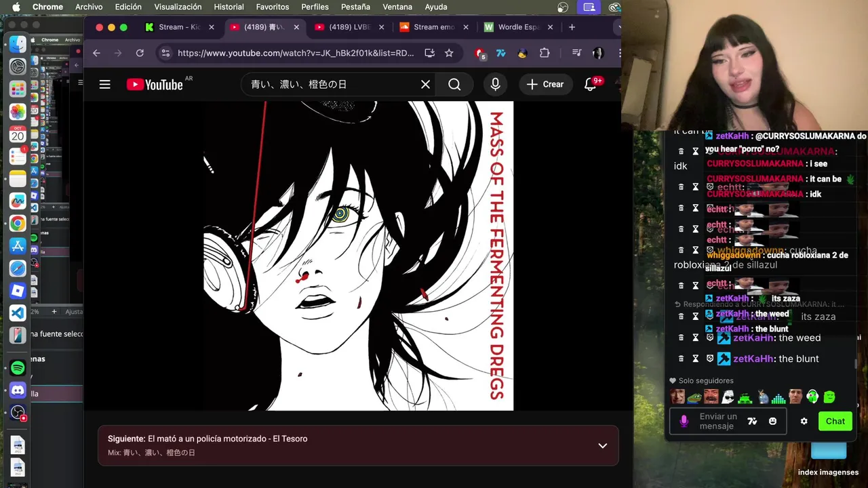Open Roblox from the Dock

coord(18,290)
